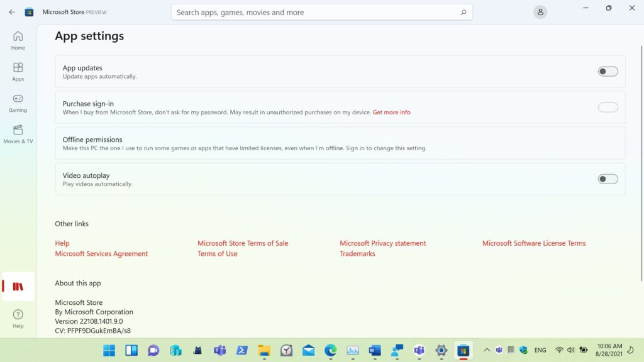
Task: Click the user account profile icon
Action: click(x=540, y=12)
